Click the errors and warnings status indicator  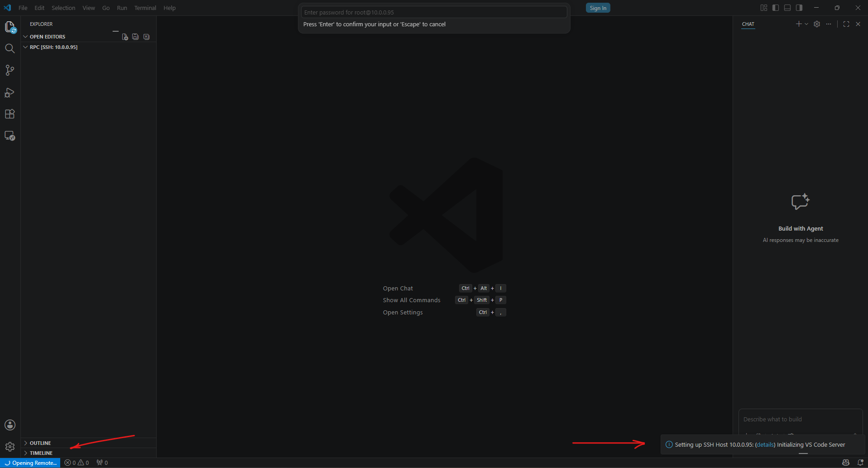(x=77, y=463)
